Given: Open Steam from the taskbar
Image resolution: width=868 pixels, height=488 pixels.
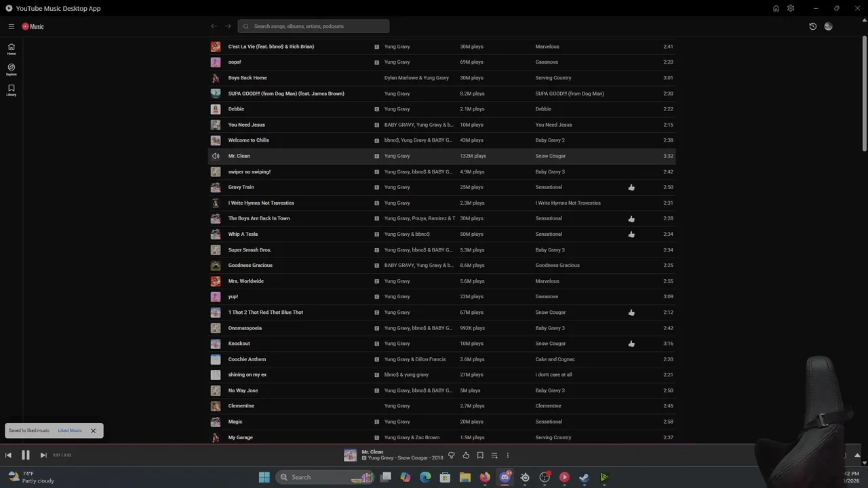Looking at the screenshot, I should pos(584,477).
